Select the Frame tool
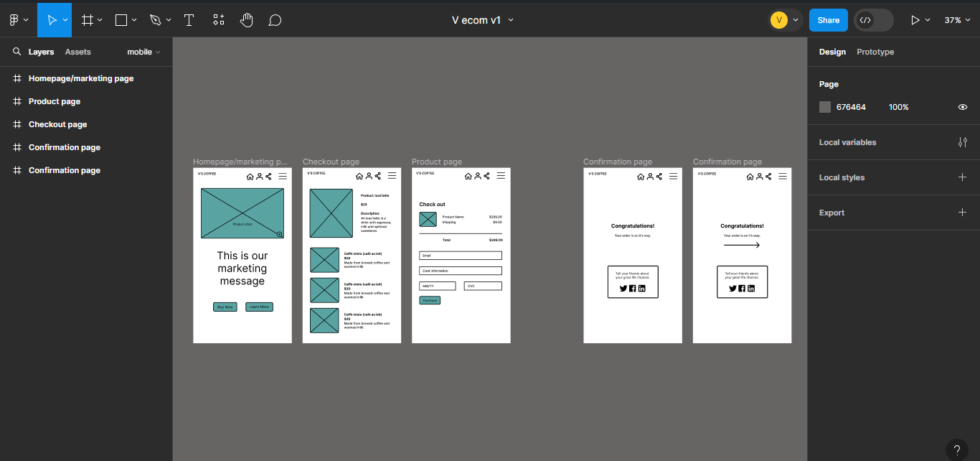Image resolution: width=980 pixels, height=461 pixels. point(88,20)
